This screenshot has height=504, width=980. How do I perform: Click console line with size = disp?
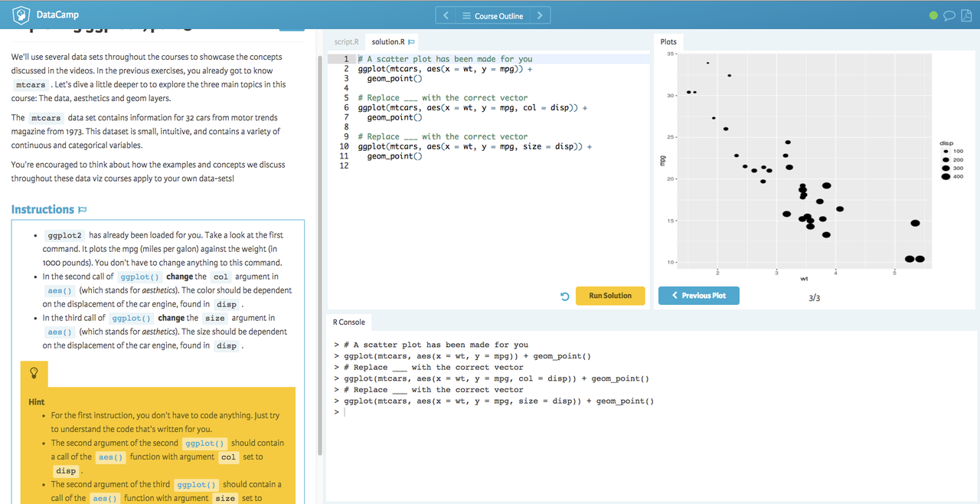494,401
